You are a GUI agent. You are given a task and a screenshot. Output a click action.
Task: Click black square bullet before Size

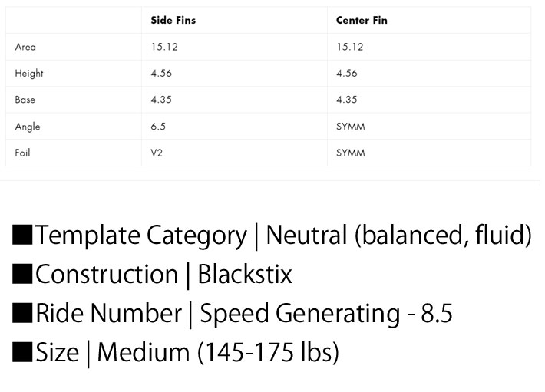23,352
